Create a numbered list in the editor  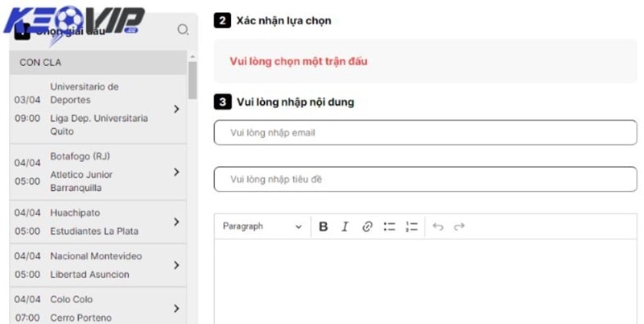(x=411, y=226)
